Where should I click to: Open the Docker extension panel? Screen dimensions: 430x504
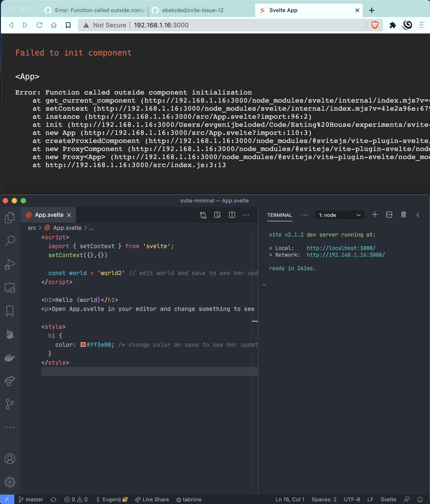(x=10, y=358)
